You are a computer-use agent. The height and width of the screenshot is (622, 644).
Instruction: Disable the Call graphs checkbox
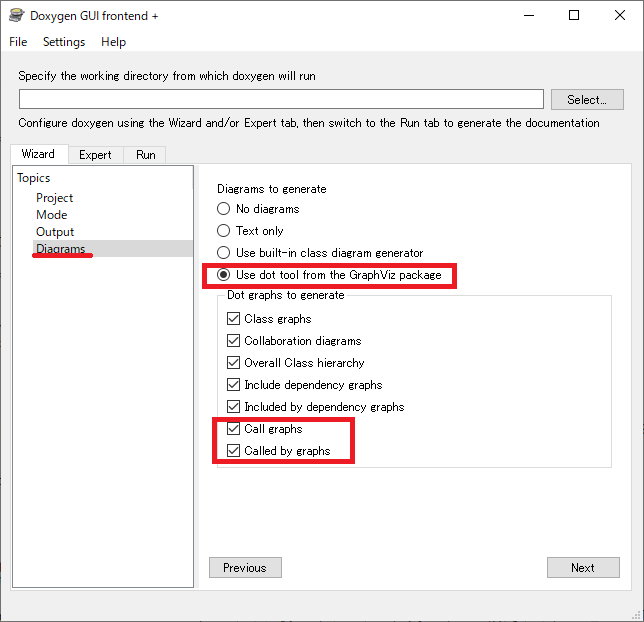pyautogui.click(x=235, y=429)
